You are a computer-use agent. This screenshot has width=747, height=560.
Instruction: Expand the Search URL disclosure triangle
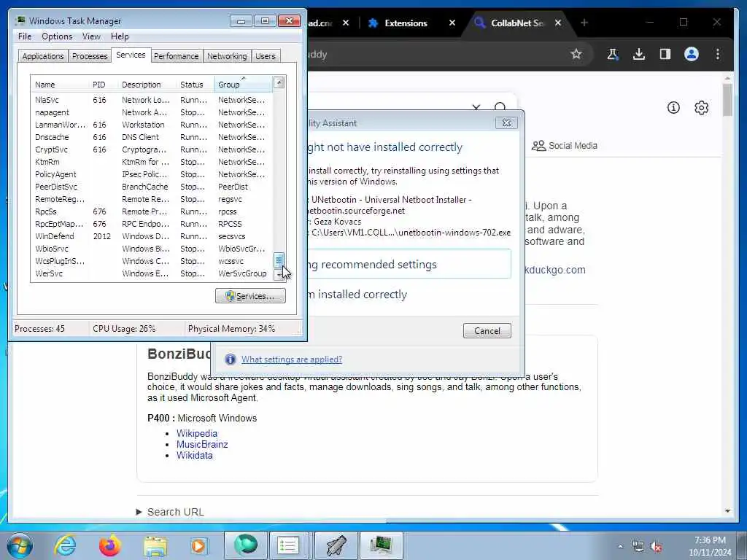(139, 512)
